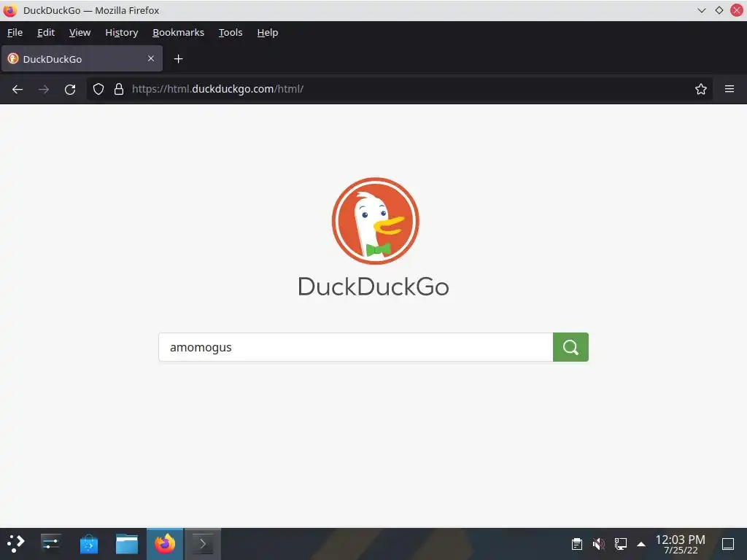Open the Tools menu
747x560 pixels.
click(231, 32)
